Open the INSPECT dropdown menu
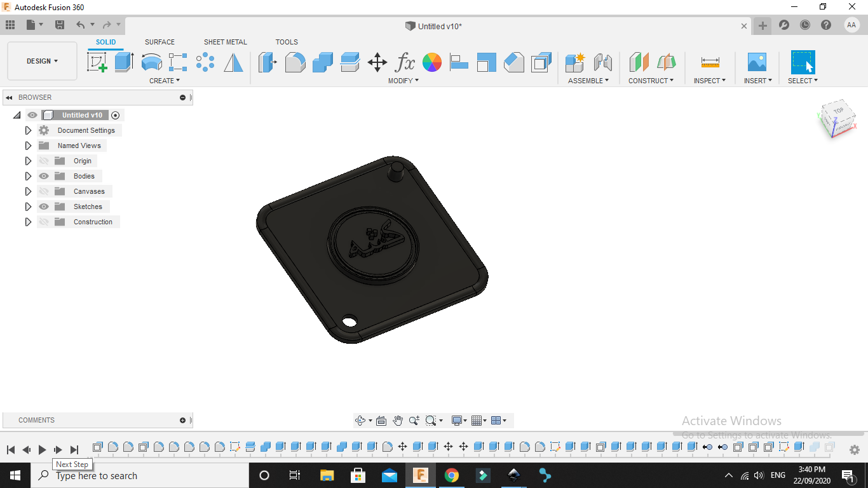Viewport: 868px width, 488px height. (709, 81)
